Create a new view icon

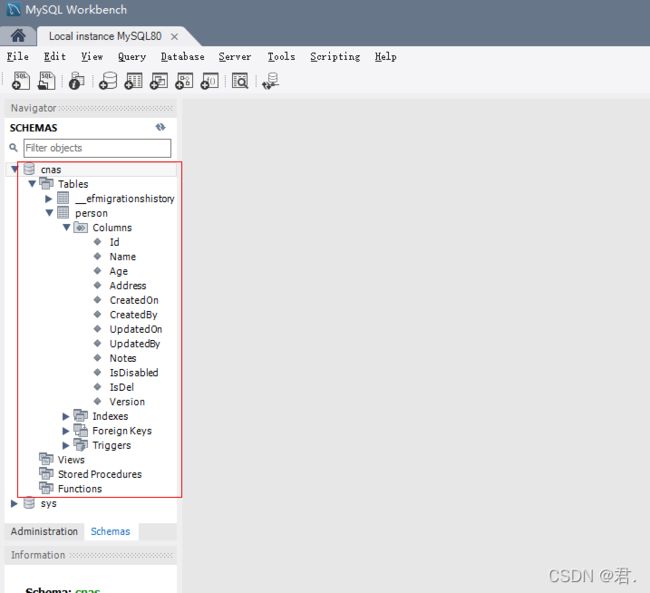point(159,81)
